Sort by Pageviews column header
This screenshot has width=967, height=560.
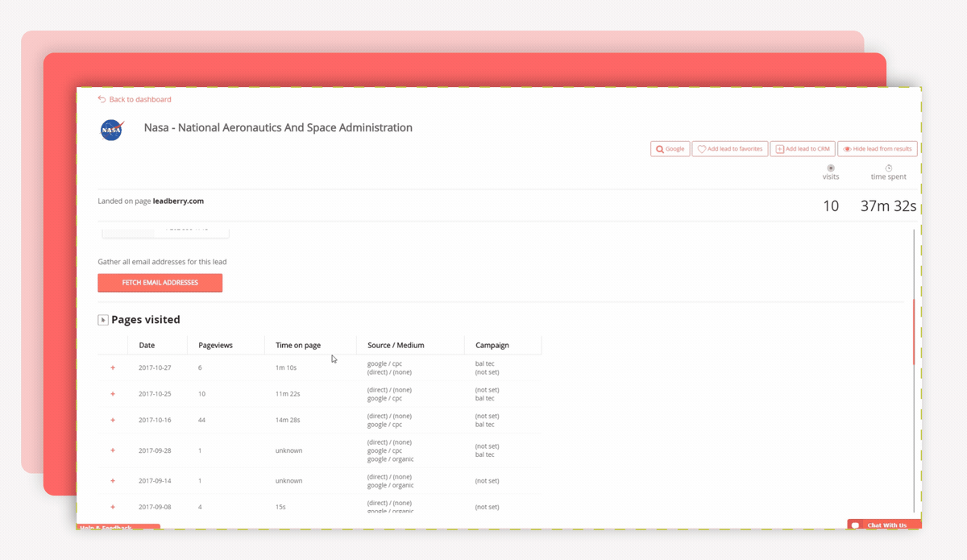point(215,345)
